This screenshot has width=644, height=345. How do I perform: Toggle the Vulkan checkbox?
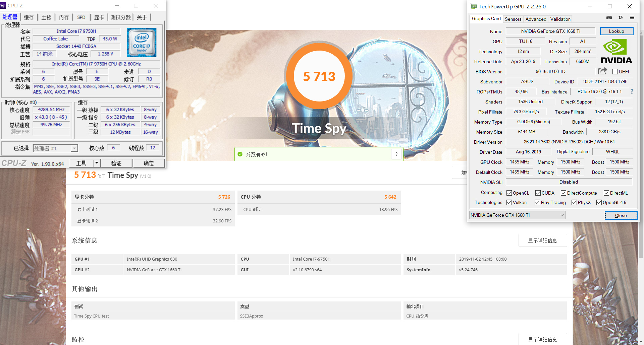(509, 202)
